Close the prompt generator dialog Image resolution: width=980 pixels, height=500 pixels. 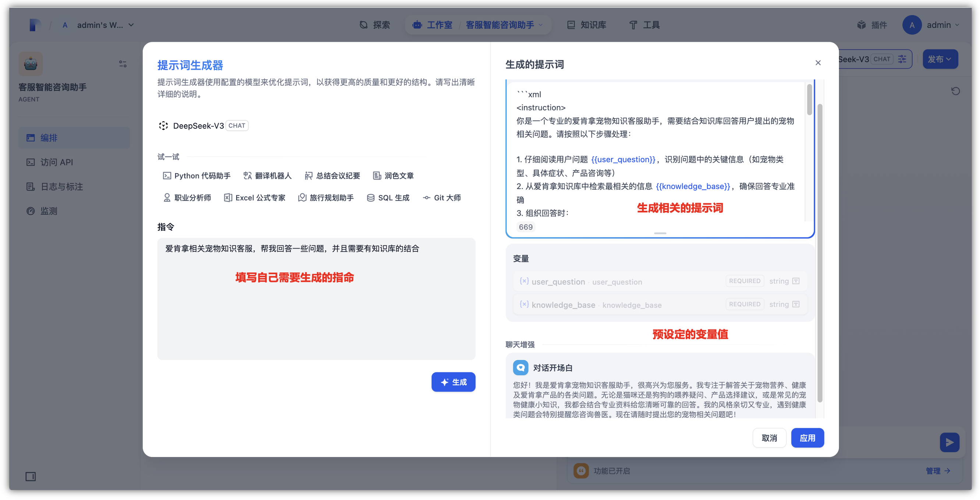[x=818, y=63]
